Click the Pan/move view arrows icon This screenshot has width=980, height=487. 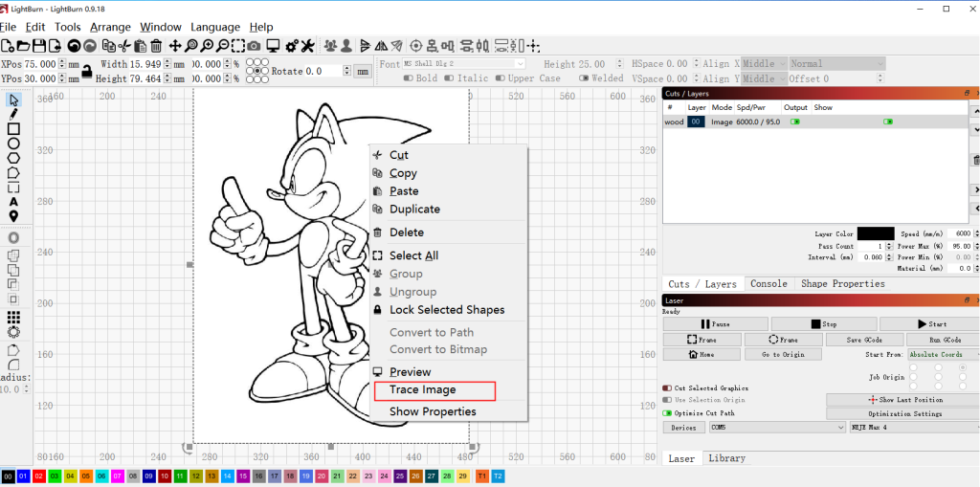click(x=175, y=46)
